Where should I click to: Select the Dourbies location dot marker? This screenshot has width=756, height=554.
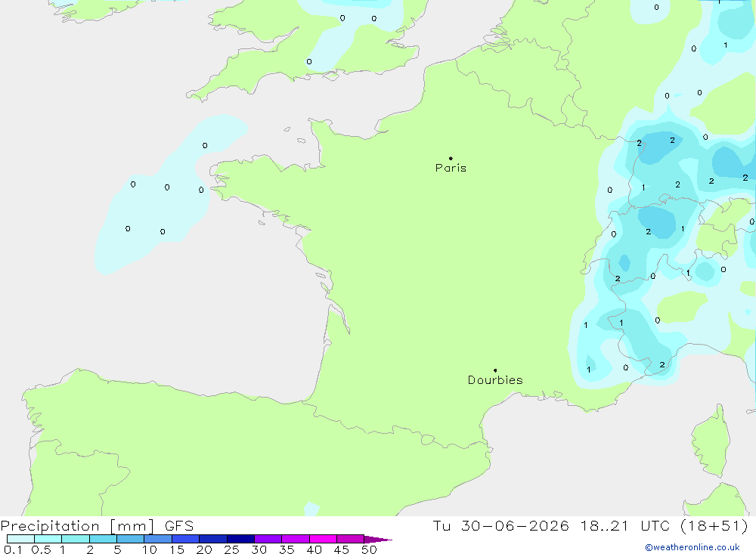click(495, 370)
